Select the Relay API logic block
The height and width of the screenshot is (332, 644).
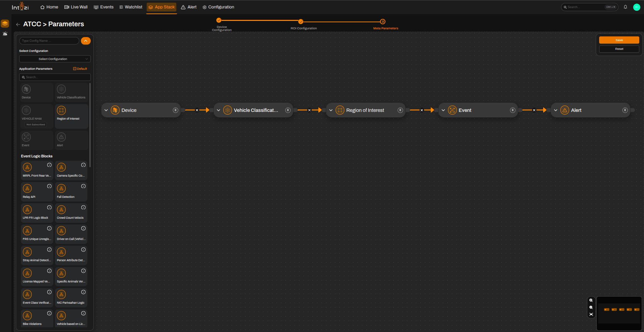click(x=37, y=192)
